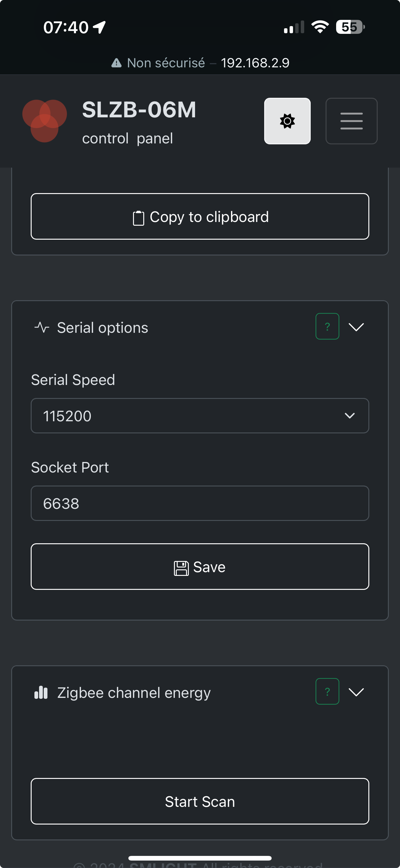Click the Zigbee channel energy bar-chart icon
Screen dimensions: 400x868
point(41,693)
